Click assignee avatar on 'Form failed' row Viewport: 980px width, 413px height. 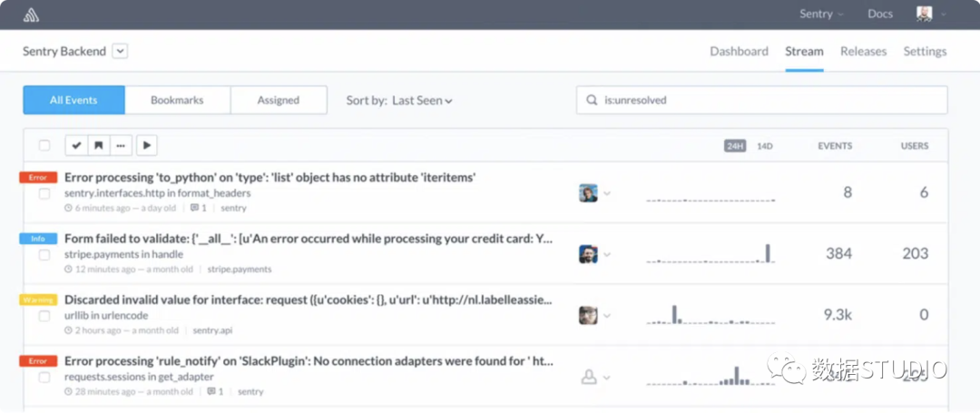pyautogui.click(x=588, y=254)
